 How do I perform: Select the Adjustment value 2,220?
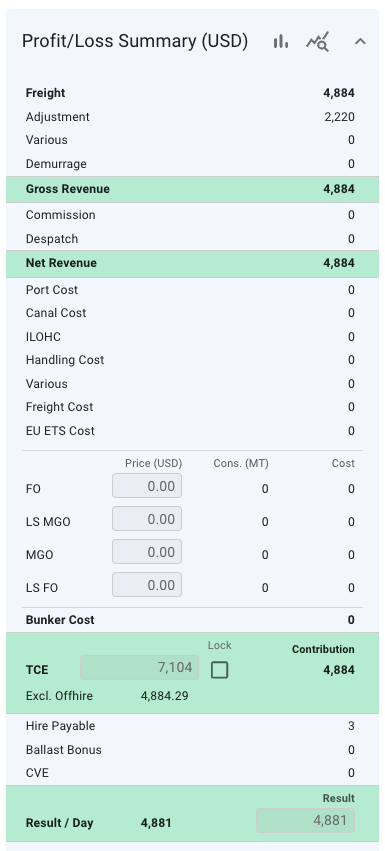click(x=339, y=117)
